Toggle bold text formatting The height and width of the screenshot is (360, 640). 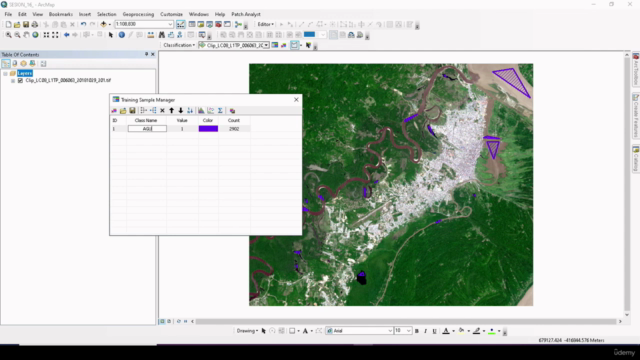pyautogui.click(x=417, y=331)
